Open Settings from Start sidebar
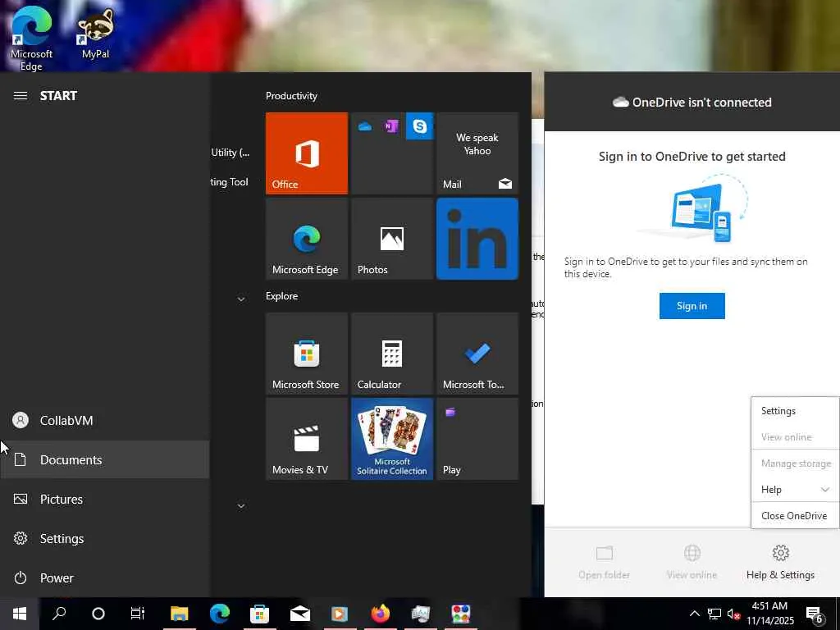 pos(104,538)
